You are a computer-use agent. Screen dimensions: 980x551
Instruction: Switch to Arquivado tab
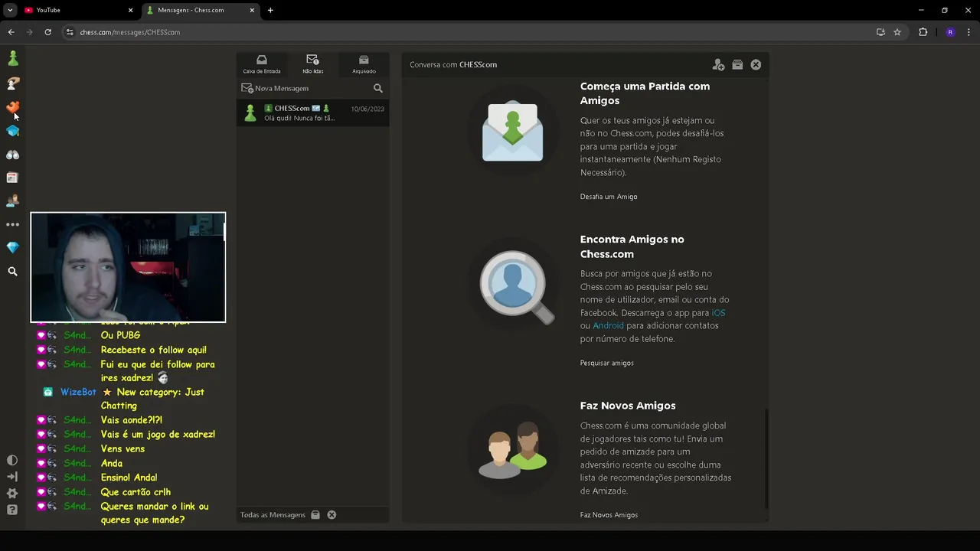pos(364,64)
